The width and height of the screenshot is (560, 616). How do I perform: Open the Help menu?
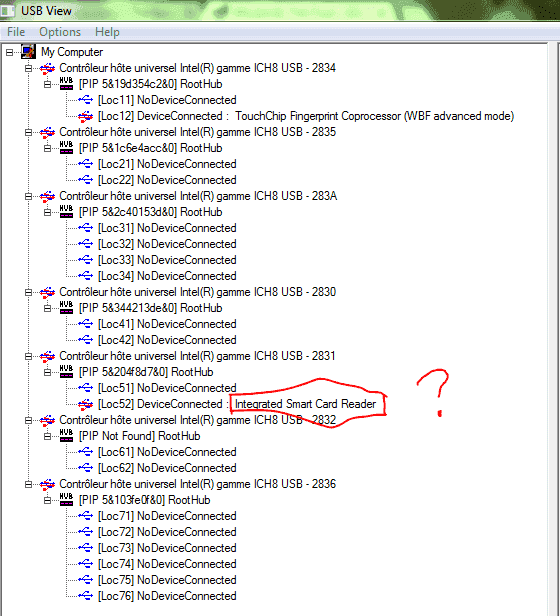coord(107,32)
